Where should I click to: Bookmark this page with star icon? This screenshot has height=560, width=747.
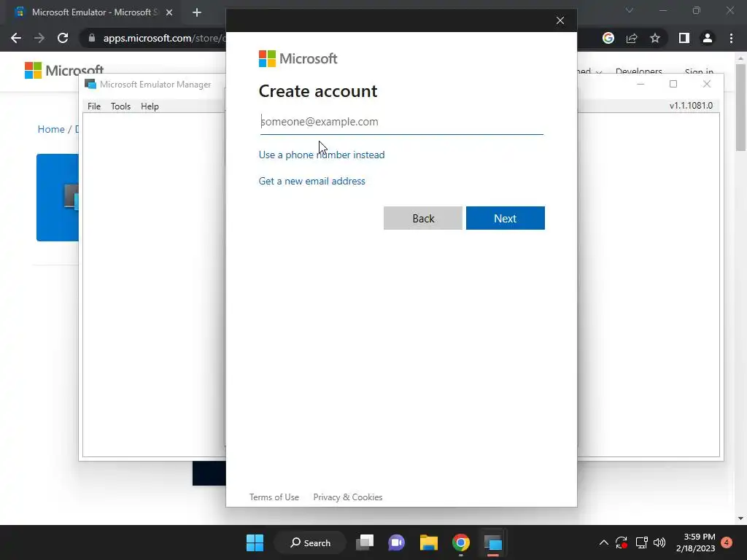point(655,38)
